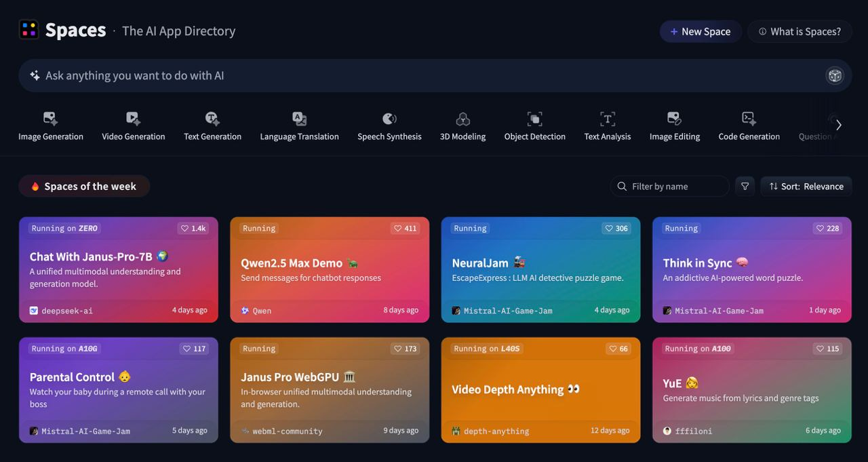Image resolution: width=868 pixels, height=462 pixels.
Task: Click Mistral-AI-Game-Jam author on NeuralJam card
Action: pos(508,311)
